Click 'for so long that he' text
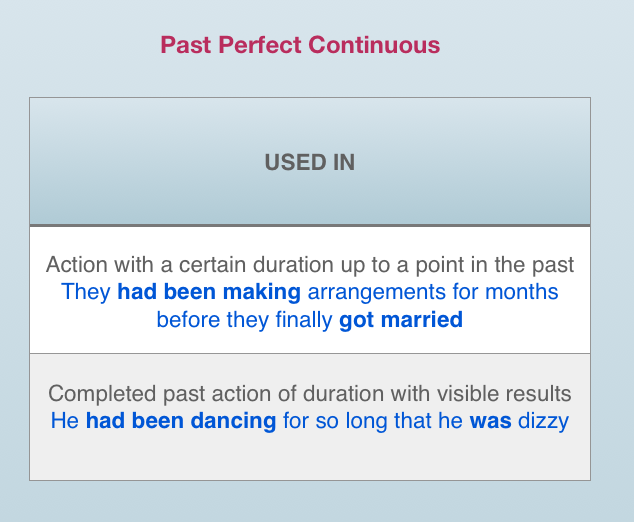634x522 pixels. point(372,421)
